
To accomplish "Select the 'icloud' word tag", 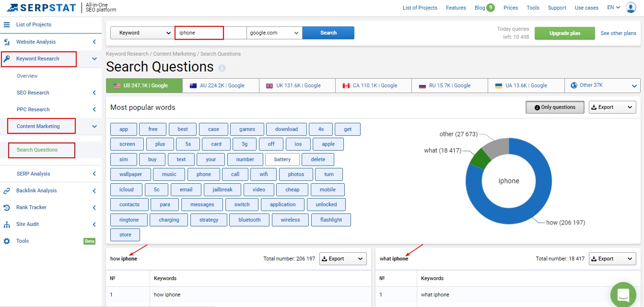I will 127,189.
